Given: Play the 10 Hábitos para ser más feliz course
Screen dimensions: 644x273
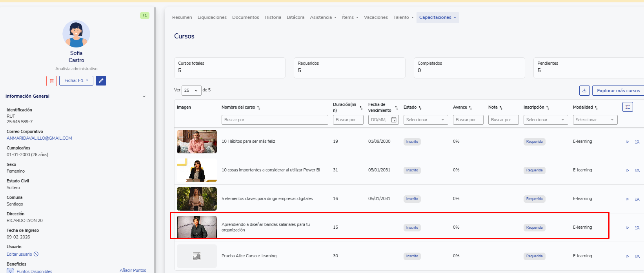Looking at the screenshot, I should coord(628,142).
